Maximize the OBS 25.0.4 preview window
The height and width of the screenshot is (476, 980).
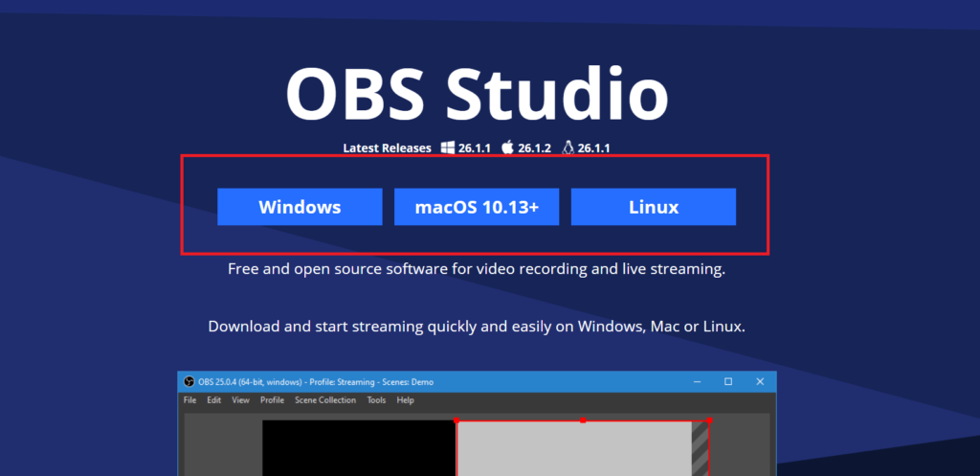click(728, 381)
